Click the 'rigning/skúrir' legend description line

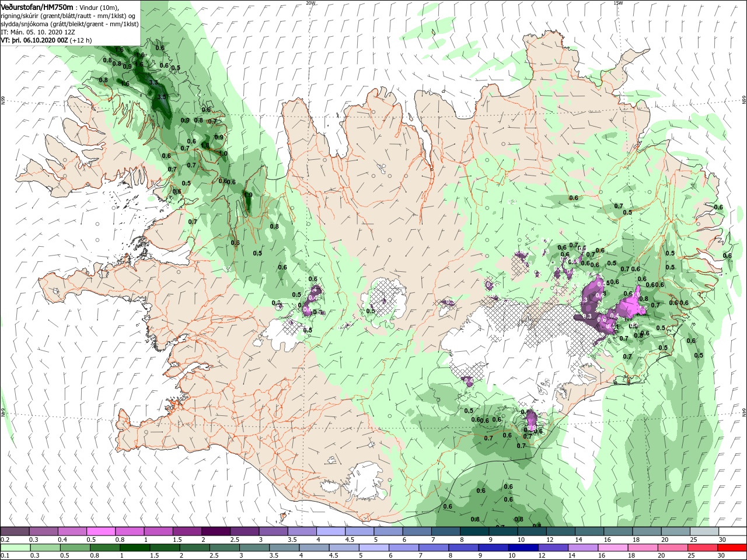tap(68, 16)
